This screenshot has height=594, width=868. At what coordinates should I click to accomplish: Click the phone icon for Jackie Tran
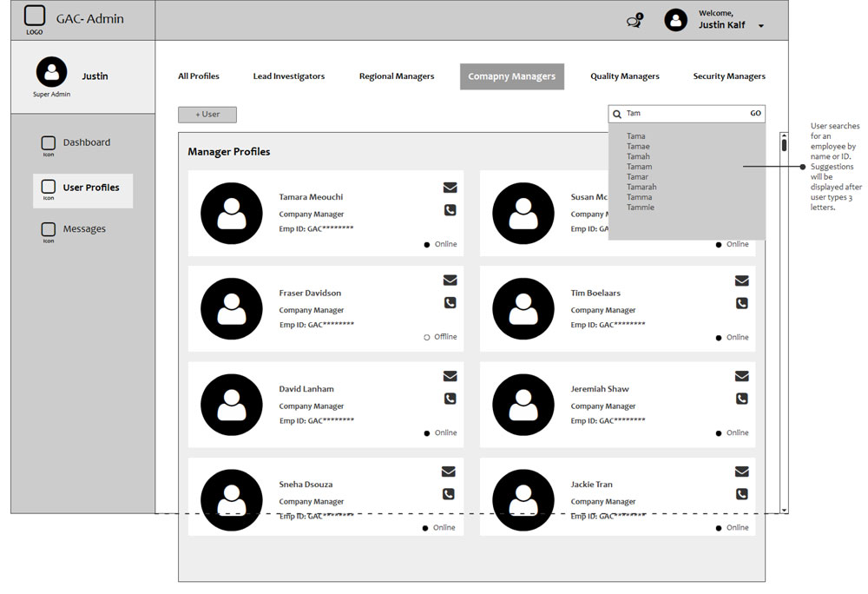(x=741, y=494)
